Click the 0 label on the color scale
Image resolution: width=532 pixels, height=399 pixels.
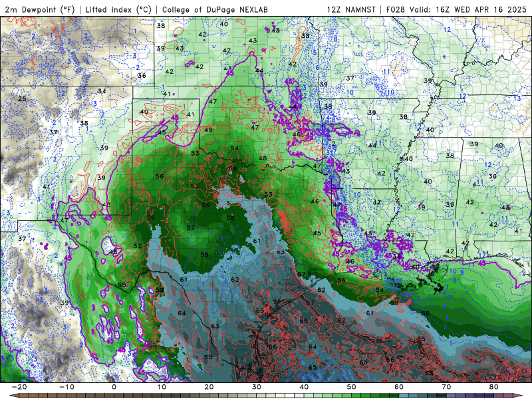point(114,387)
